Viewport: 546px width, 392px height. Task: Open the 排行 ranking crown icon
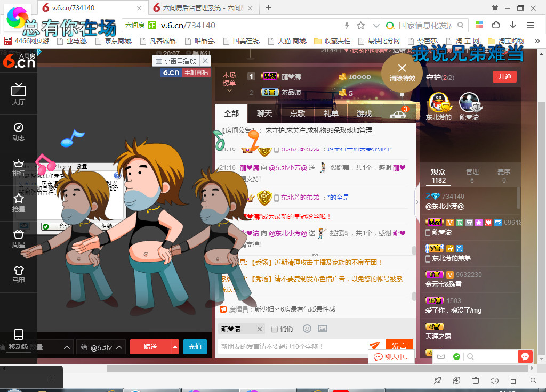click(x=19, y=168)
